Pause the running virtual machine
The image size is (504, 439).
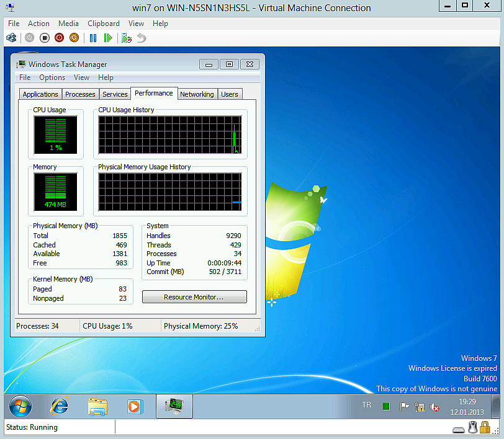pyautogui.click(x=93, y=37)
